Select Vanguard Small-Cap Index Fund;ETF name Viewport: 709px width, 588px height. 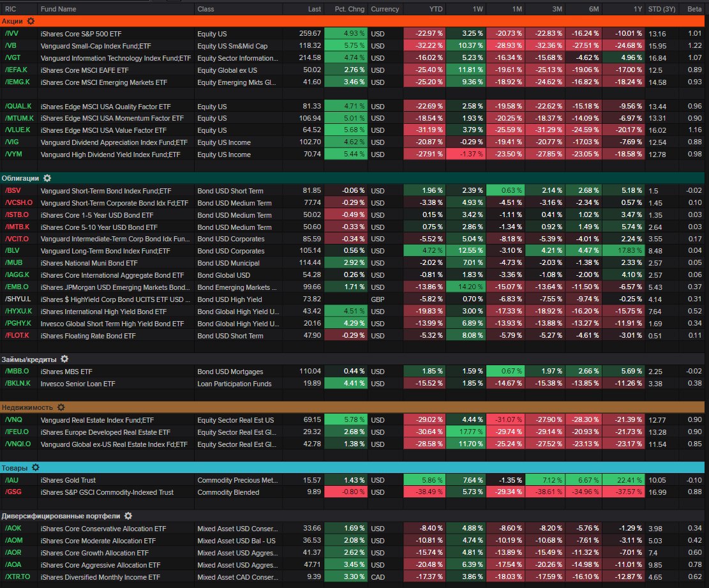pyautogui.click(x=96, y=46)
